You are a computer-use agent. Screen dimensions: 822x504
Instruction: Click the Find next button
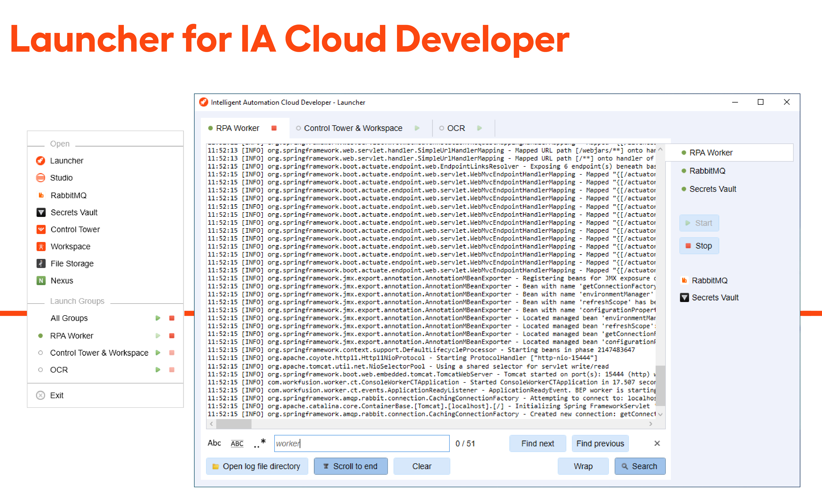[538, 443]
